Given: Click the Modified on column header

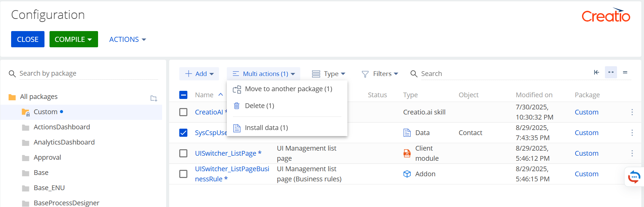Looking at the screenshot, I should tap(534, 95).
